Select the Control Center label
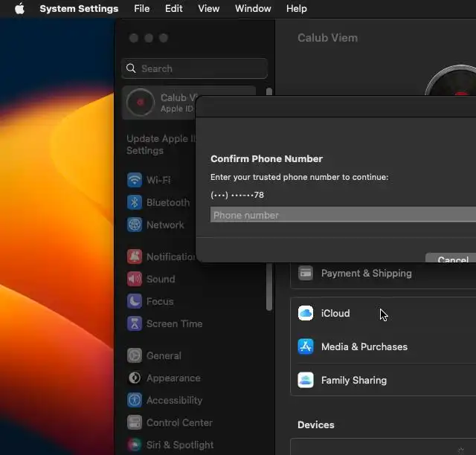 click(179, 422)
